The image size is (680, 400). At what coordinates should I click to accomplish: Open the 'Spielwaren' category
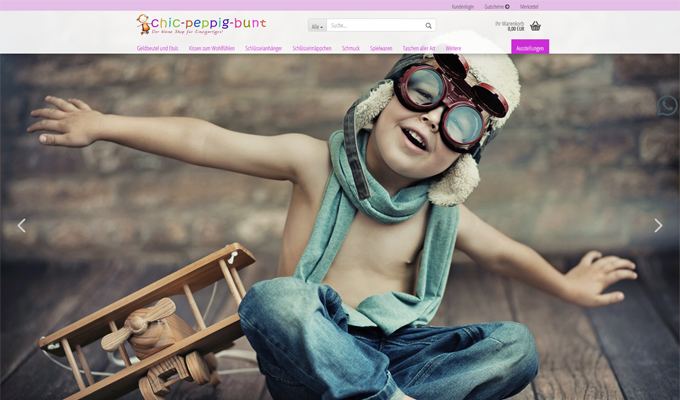pyautogui.click(x=381, y=48)
